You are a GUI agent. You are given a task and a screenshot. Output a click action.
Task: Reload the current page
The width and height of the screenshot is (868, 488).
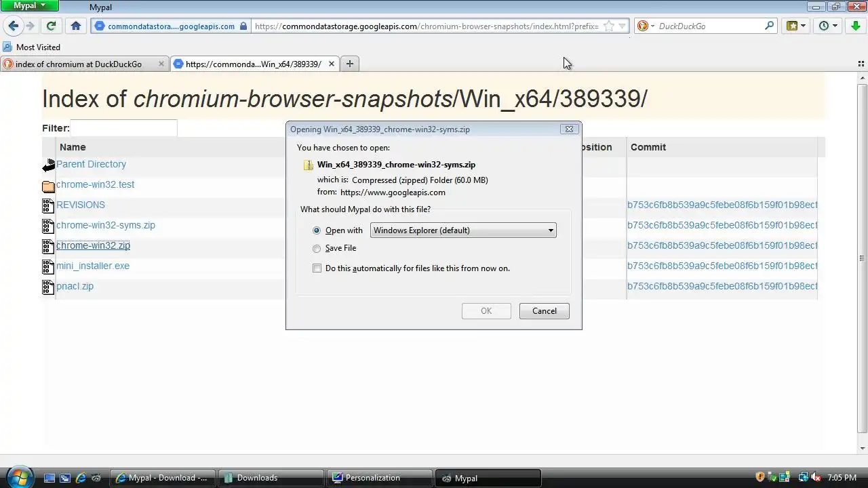pyautogui.click(x=51, y=26)
